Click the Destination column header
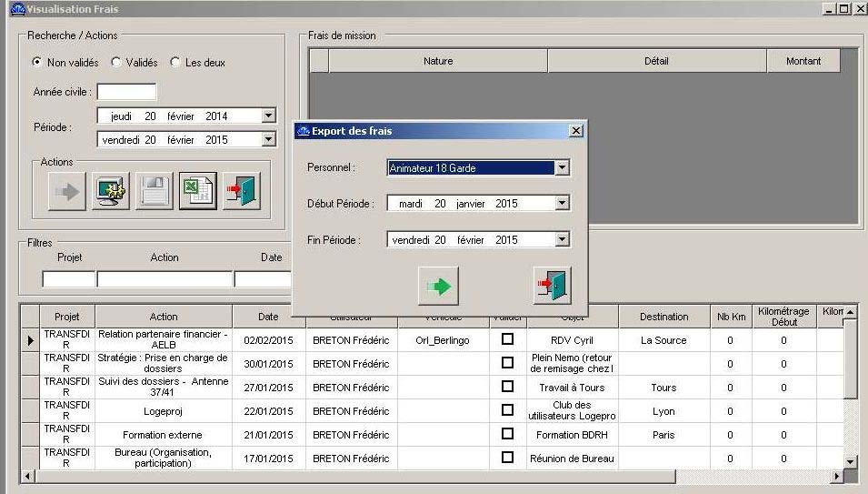The width and height of the screenshot is (868, 494). click(663, 317)
